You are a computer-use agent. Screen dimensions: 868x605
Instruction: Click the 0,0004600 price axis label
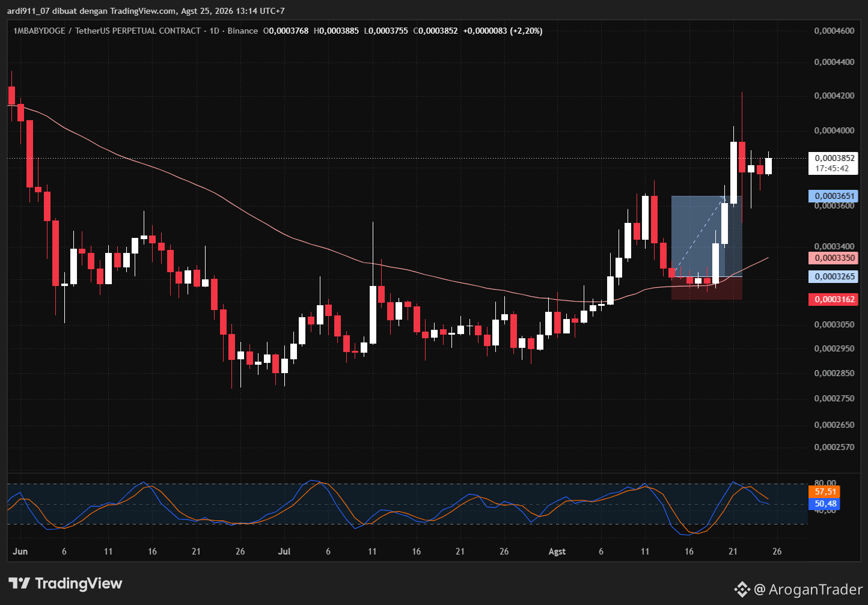pyautogui.click(x=834, y=31)
